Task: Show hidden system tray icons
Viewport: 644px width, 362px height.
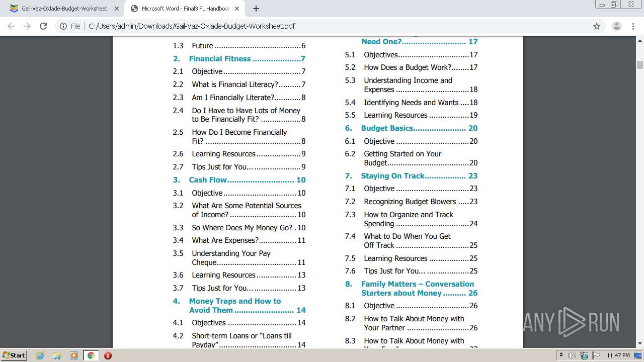Action: (x=561, y=355)
